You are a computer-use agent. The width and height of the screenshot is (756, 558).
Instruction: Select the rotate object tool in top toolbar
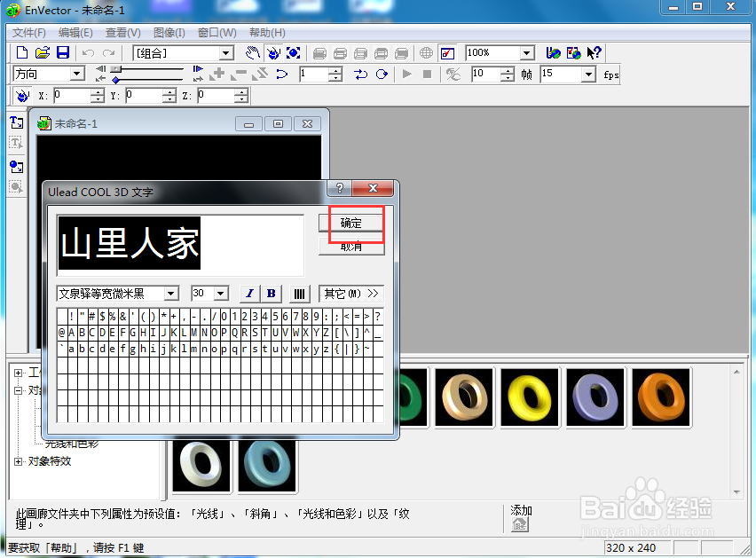click(273, 52)
